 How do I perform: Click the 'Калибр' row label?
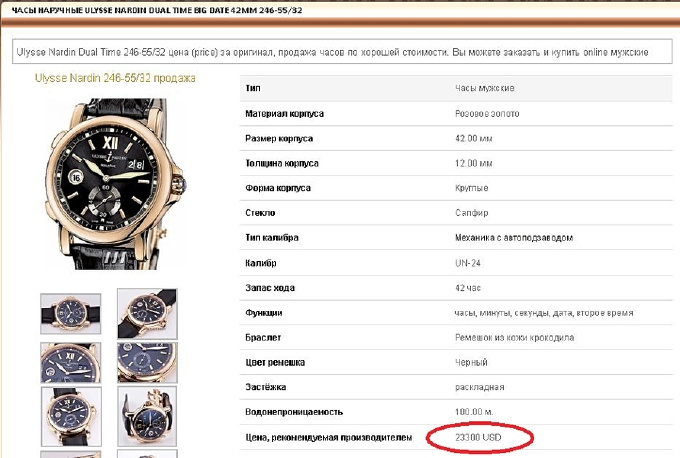[x=262, y=262]
